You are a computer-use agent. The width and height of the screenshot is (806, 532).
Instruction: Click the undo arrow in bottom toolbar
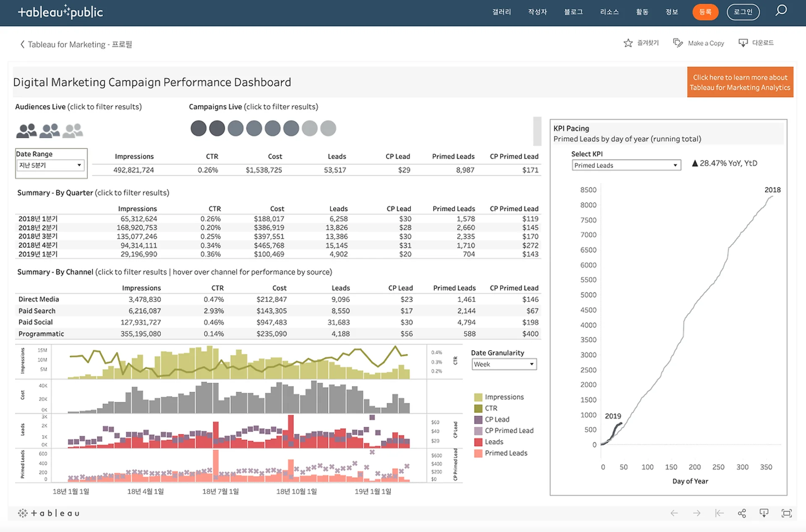(x=674, y=513)
